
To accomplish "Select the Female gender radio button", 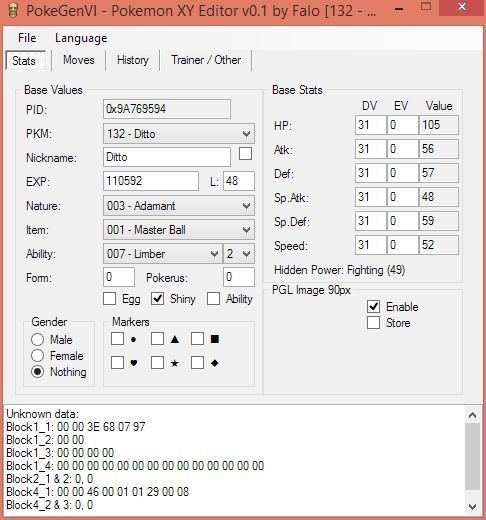I will point(38,356).
